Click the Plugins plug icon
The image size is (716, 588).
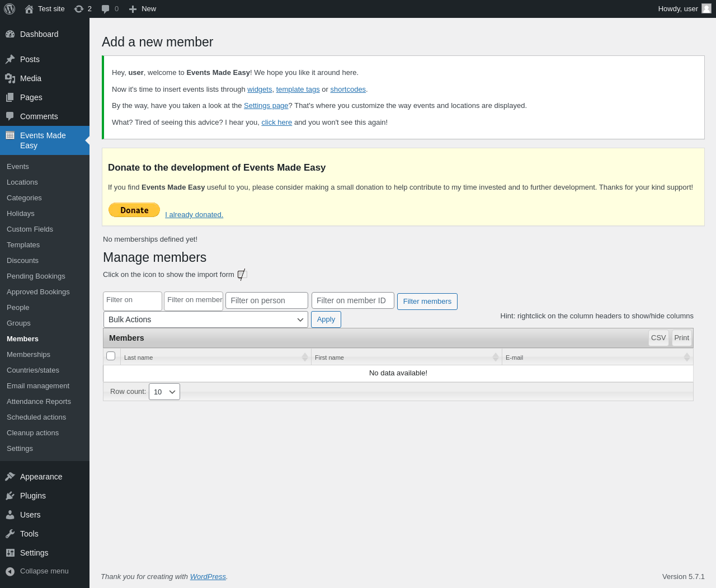[x=10, y=496]
